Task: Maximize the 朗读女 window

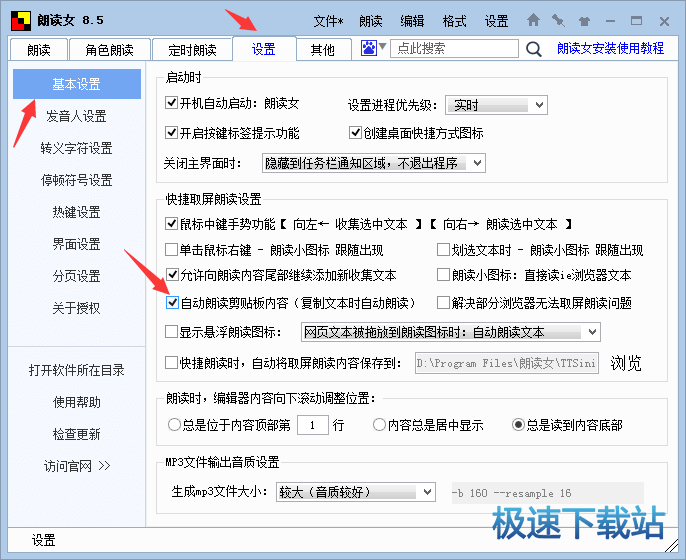Action: click(x=637, y=21)
